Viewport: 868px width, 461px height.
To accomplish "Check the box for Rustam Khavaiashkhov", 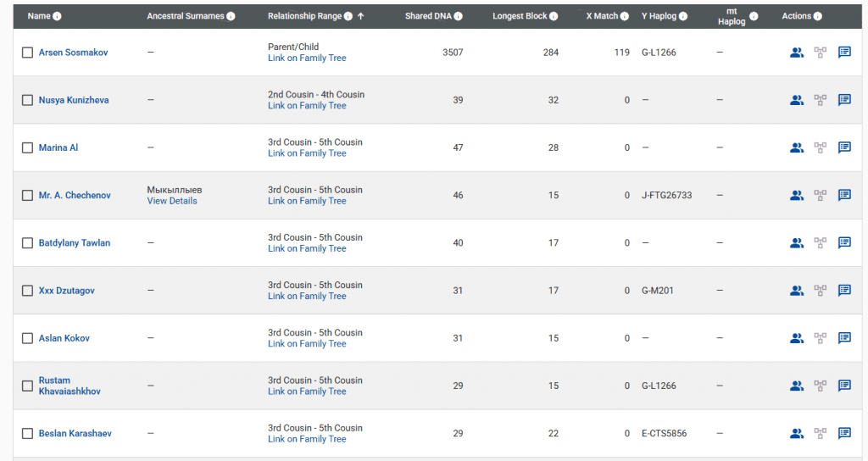I will 28,386.
